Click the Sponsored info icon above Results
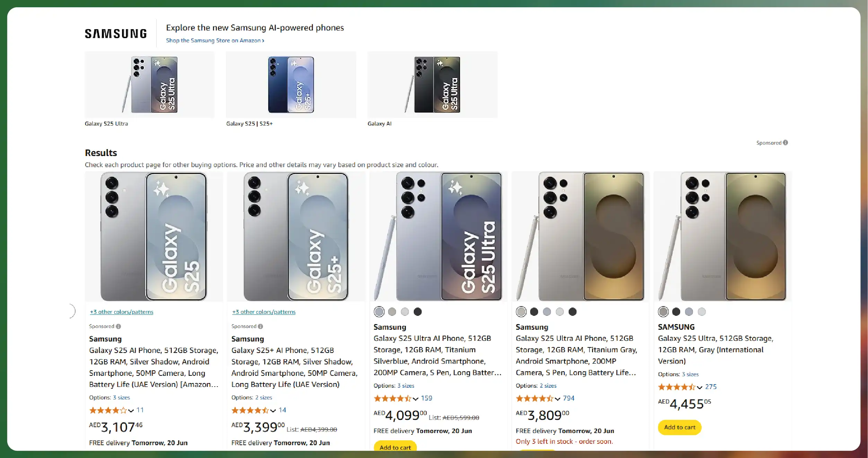Screen dimensions: 868x458 coord(786,142)
